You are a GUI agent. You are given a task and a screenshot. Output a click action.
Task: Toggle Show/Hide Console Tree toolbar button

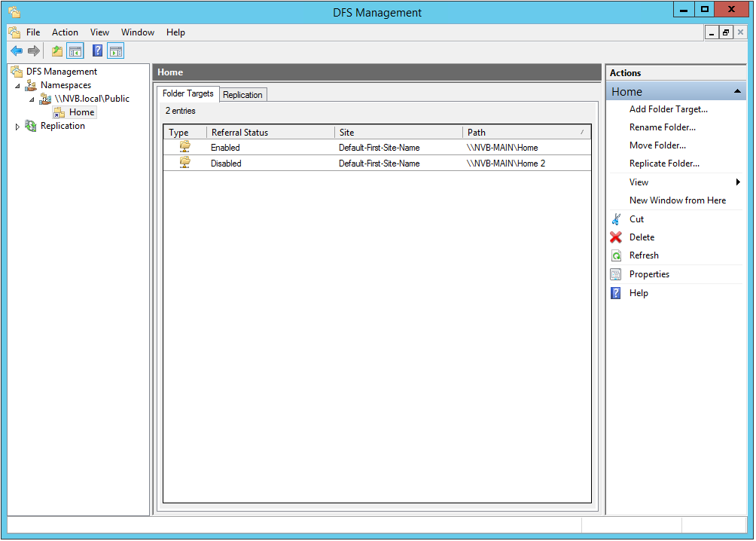click(75, 51)
